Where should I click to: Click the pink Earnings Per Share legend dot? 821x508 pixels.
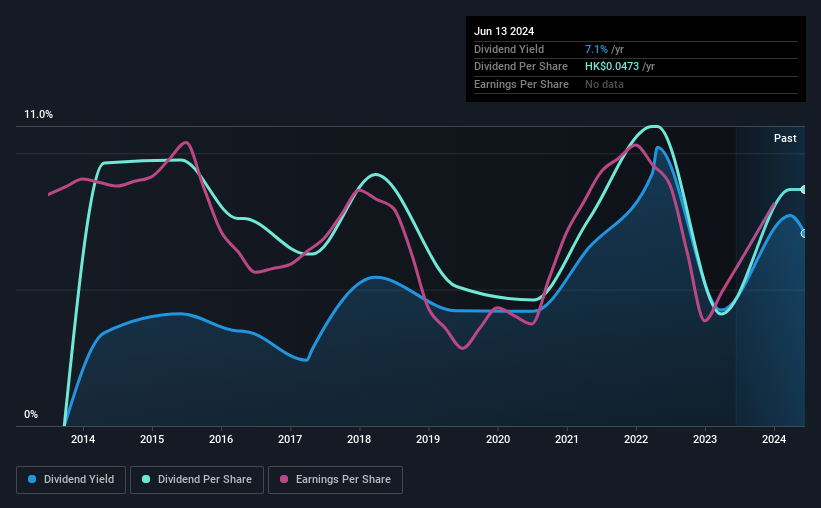(284, 479)
